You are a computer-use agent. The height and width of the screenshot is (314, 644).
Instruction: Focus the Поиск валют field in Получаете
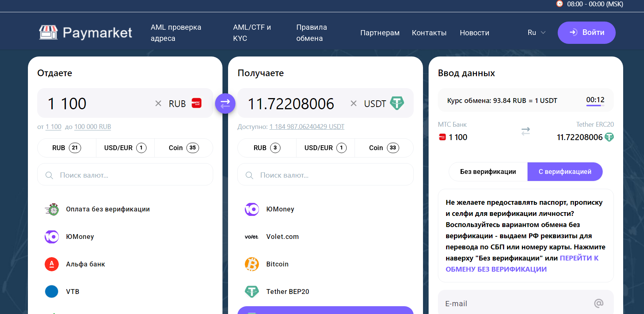click(326, 175)
